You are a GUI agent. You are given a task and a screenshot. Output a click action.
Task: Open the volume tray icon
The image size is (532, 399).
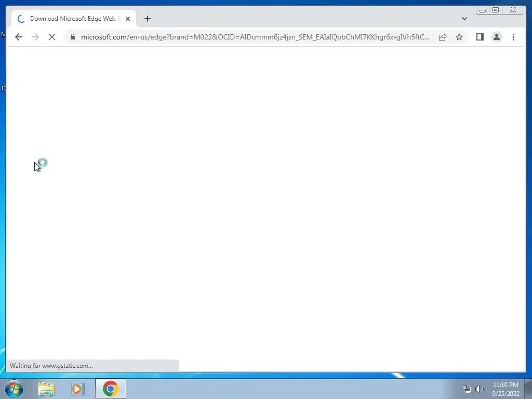[480, 389]
